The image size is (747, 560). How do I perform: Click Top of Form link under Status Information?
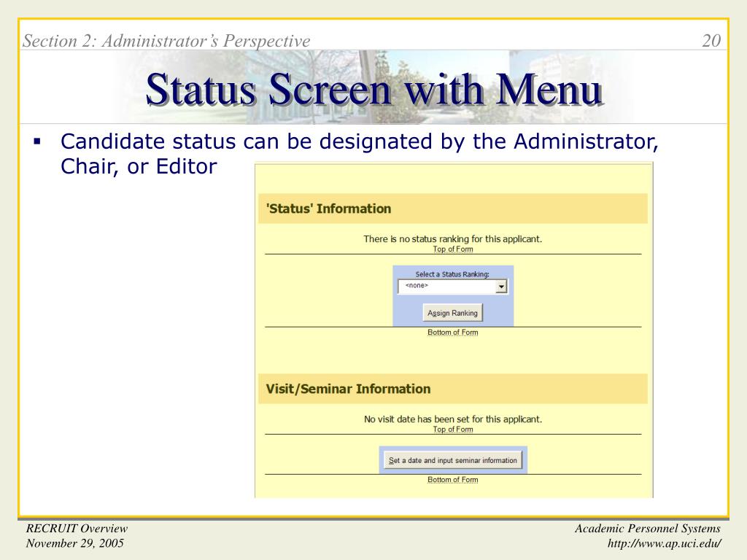point(452,249)
